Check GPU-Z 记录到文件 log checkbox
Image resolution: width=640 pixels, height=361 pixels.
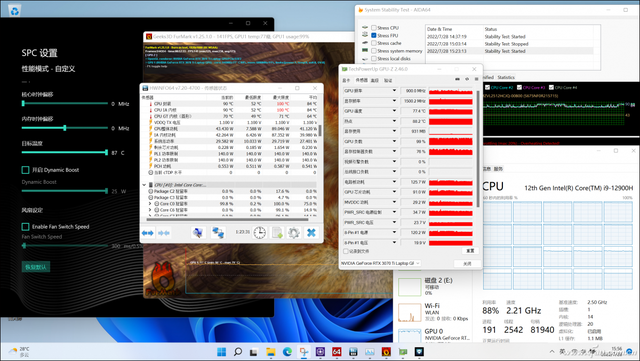click(x=346, y=251)
